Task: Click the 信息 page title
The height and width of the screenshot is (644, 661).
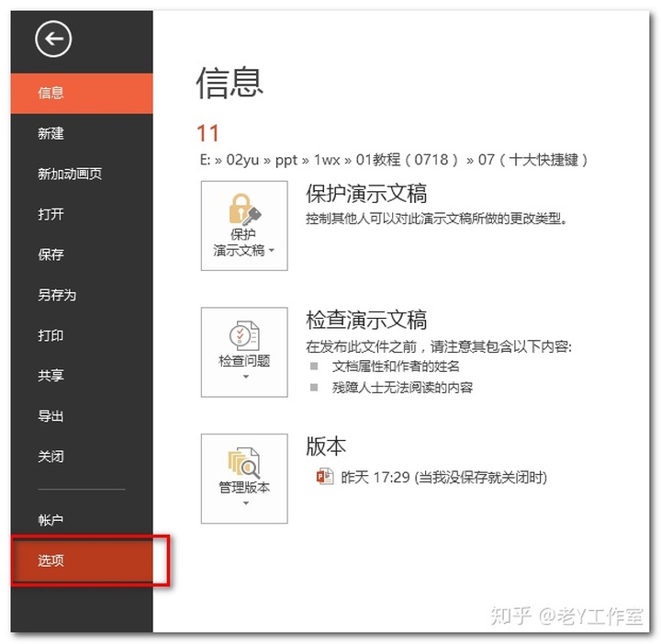Action: (x=230, y=83)
